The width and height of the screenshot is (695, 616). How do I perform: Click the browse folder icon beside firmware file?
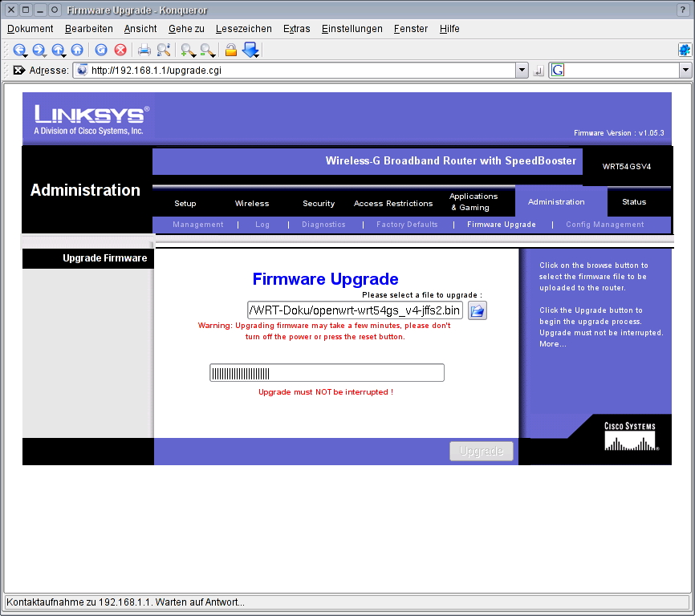pos(478,310)
